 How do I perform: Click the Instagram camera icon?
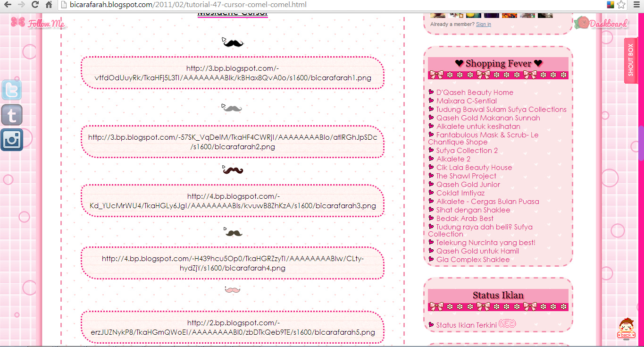pyautogui.click(x=11, y=140)
